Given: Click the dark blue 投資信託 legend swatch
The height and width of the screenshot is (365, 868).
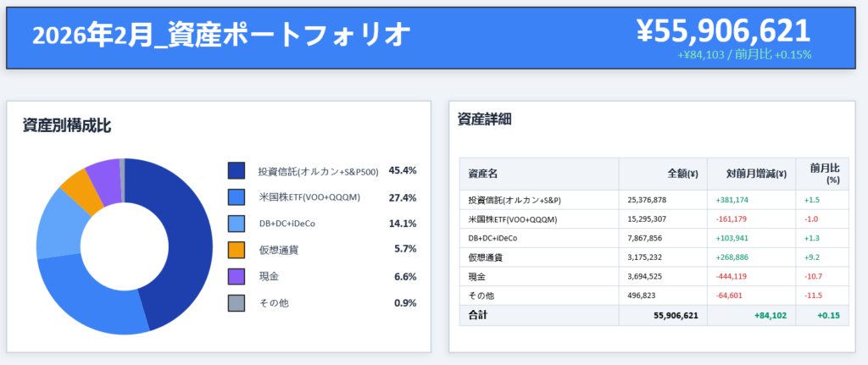Looking at the screenshot, I should [236, 171].
